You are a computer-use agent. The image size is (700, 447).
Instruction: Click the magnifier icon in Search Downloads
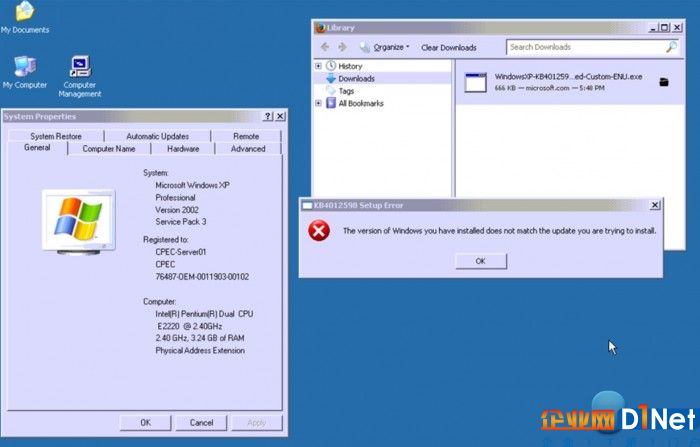point(671,47)
